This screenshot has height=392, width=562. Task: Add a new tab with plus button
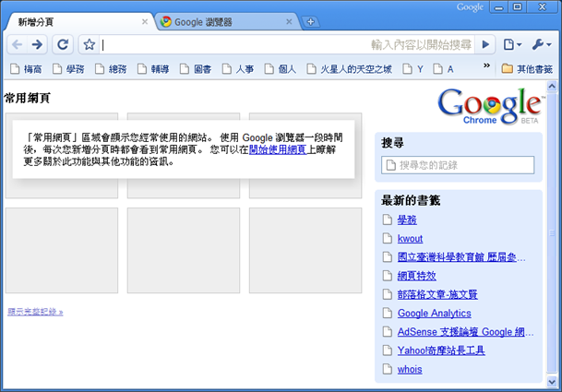pyautogui.click(x=310, y=22)
